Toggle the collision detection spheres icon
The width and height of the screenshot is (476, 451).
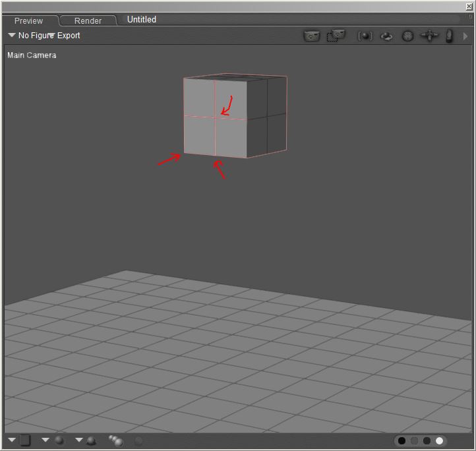pos(116,440)
